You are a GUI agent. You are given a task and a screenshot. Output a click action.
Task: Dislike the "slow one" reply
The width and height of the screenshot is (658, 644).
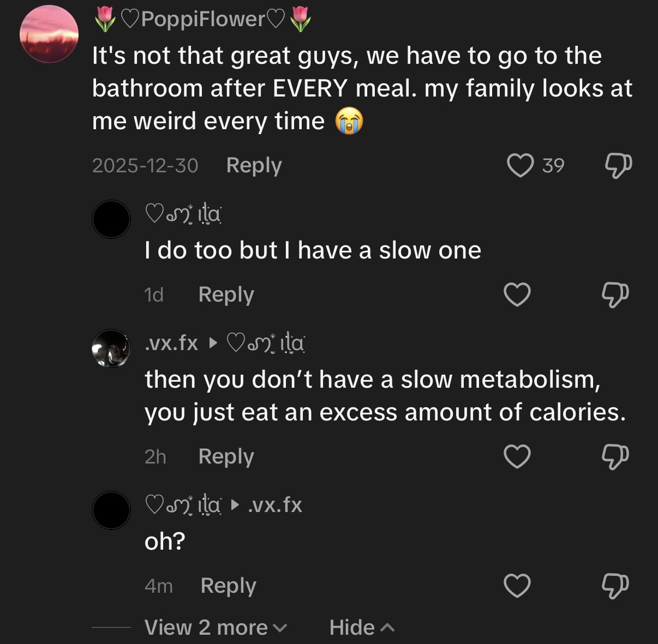[615, 294]
